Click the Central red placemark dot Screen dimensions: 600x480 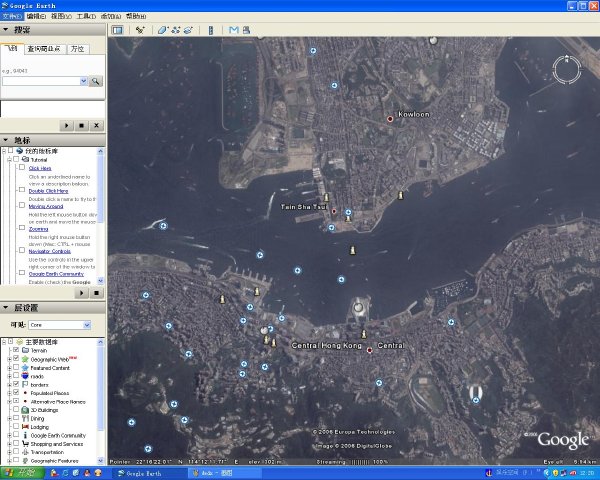click(x=369, y=350)
